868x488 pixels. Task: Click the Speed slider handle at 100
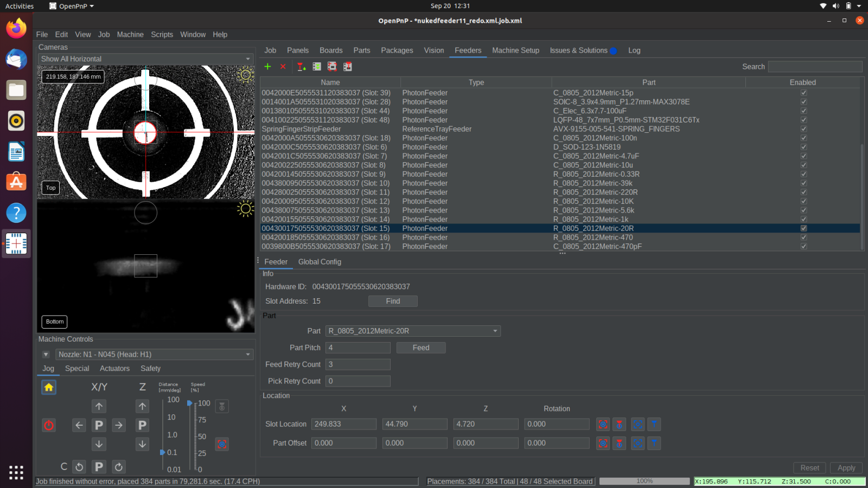(x=189, y=403)
